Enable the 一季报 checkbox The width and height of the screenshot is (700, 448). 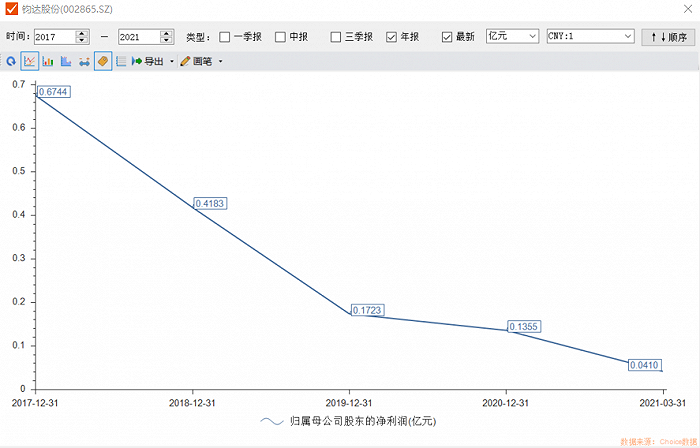[225, 37]
